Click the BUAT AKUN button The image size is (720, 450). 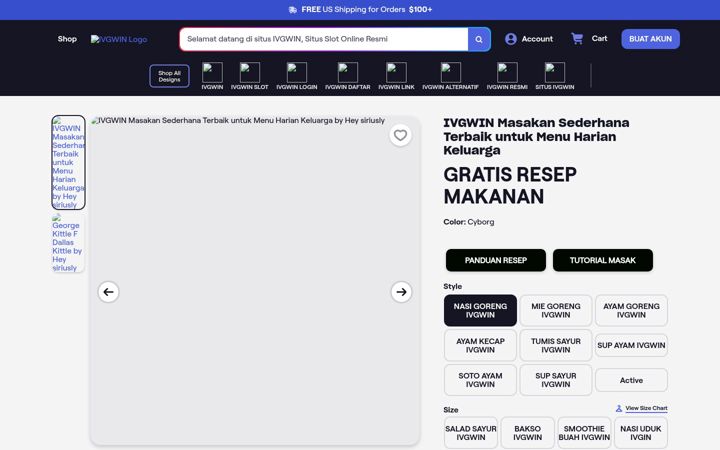click(651, 39)
